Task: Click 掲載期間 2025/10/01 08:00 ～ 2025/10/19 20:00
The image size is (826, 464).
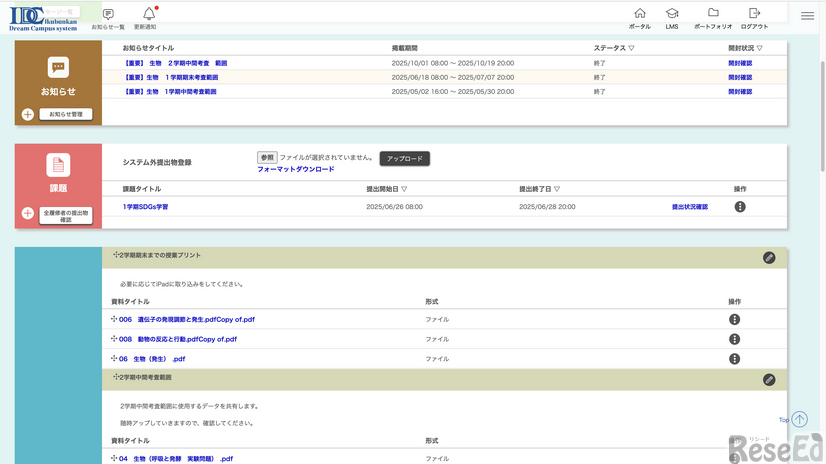Action: point(453,63)
